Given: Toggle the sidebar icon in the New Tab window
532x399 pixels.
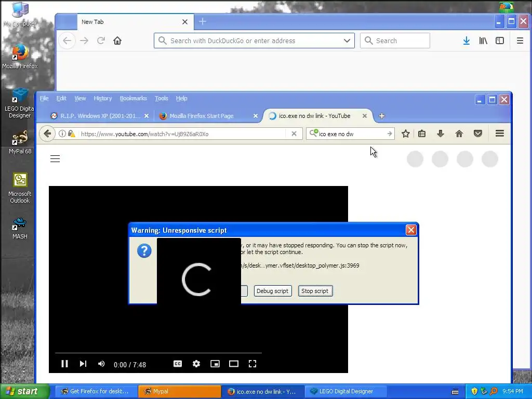Looking at the screenshot, I should click(x=500, y=41).
